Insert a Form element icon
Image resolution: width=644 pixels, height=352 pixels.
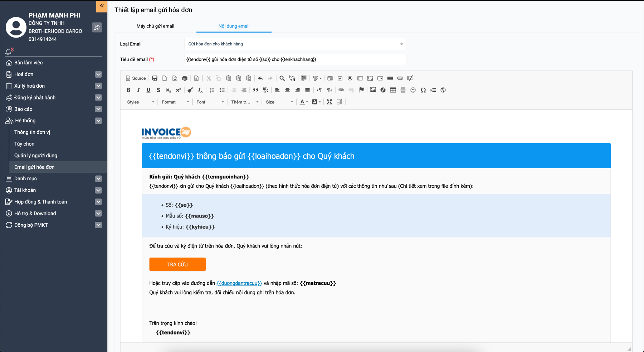[x=330, y=78]
